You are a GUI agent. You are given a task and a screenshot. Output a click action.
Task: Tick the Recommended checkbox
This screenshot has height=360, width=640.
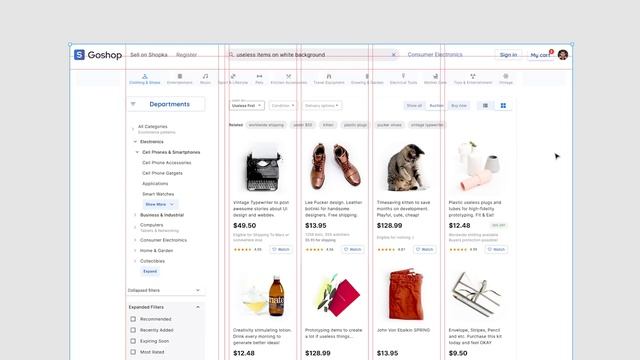coord(133,319)
